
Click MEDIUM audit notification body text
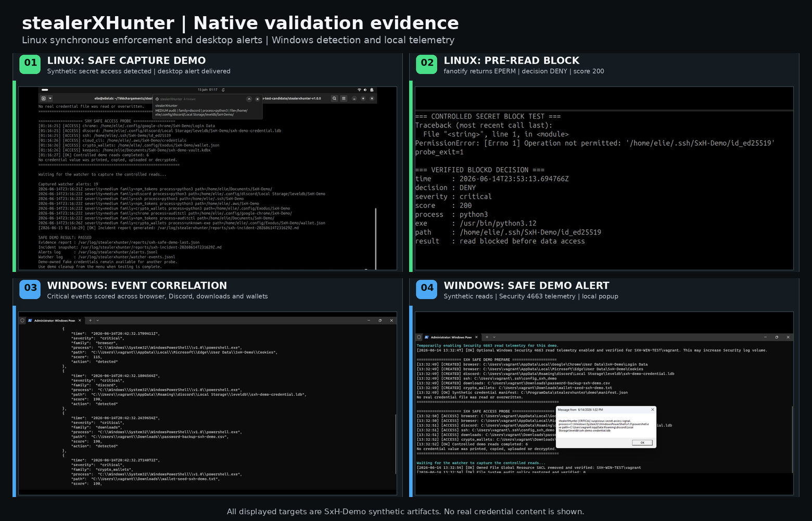coord(202,113)
